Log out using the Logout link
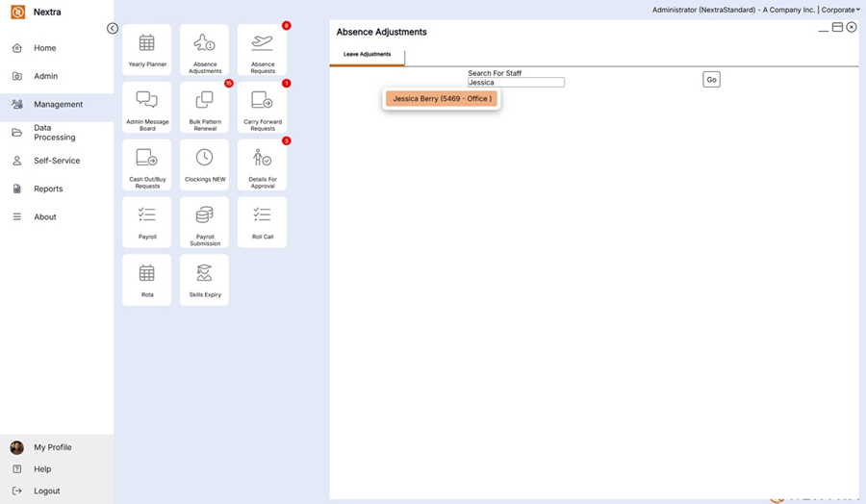 click(x=47, y=491)
